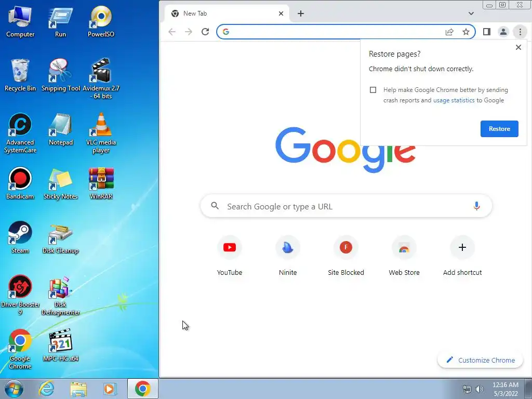This screenshot has height=399, width=532.
Task: Click the Restore button
Action: click(x=499, y=129)
